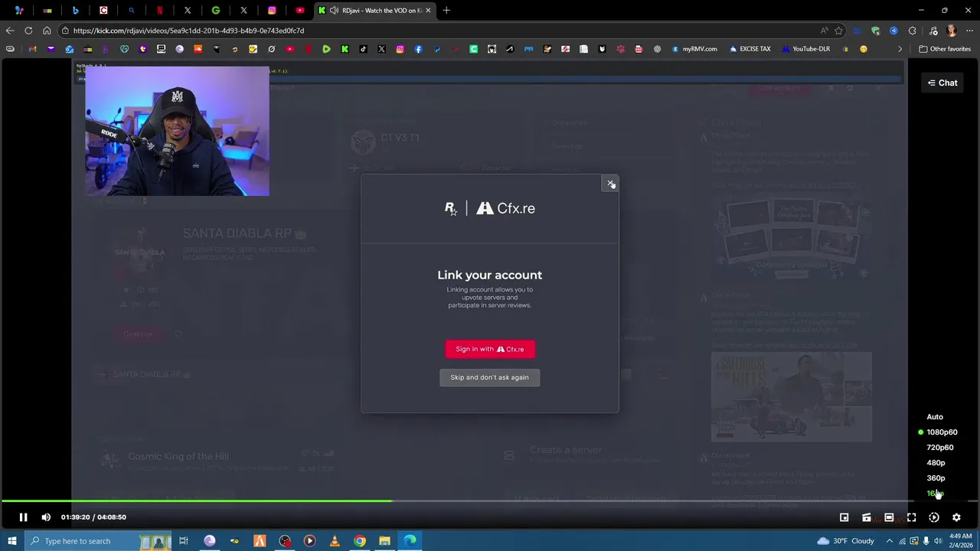The height and width of the screenshot is (551, 980).
Task: Open browser extensions puzzle icon
Action: (912, 31)
